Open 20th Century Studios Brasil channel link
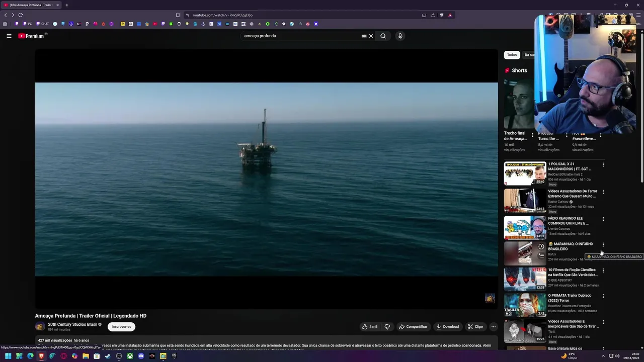The height and width of the screenshot is (362, 644). pos(72,324)
